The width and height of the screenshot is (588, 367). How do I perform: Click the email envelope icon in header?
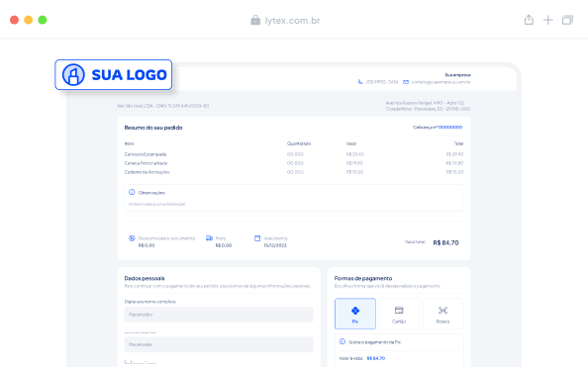click(x=406, y=82)
